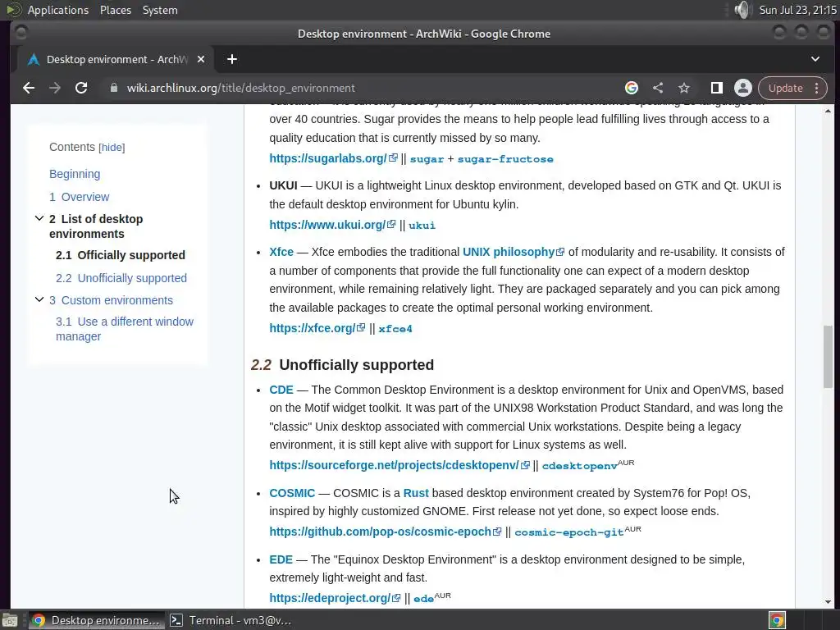Go to Use a different window manager

[x=125, y=329]
